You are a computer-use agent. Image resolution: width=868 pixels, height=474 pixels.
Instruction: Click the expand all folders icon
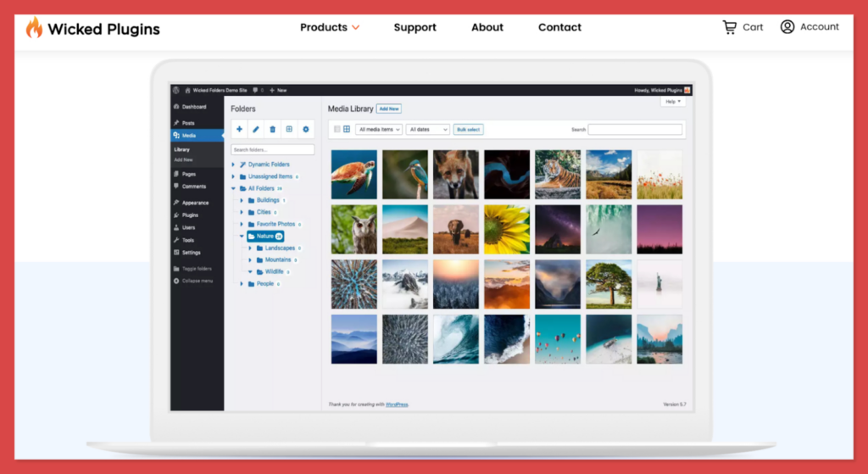pyautogui.click(x=289, y=129)
